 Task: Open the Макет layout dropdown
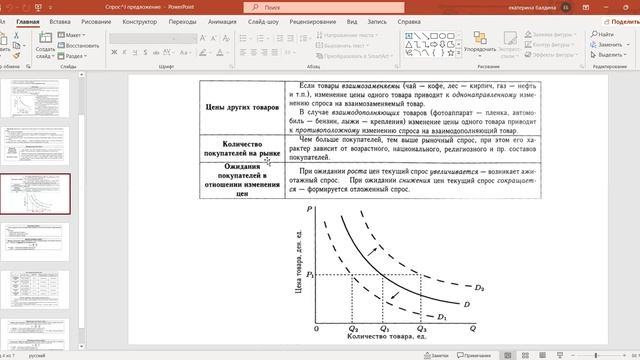pyautogui.click(x=72, y=35)
